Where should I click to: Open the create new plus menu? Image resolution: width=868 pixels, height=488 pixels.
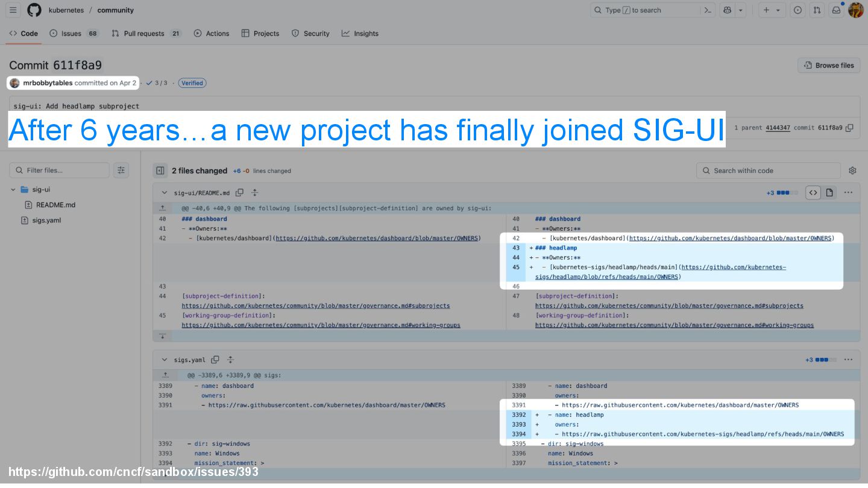[771, 10]
